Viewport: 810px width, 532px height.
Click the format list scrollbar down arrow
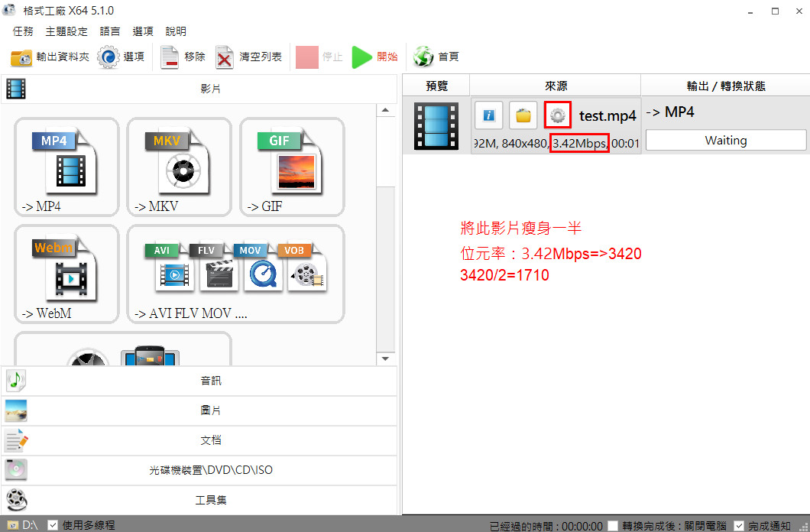[x=385, y=358]
